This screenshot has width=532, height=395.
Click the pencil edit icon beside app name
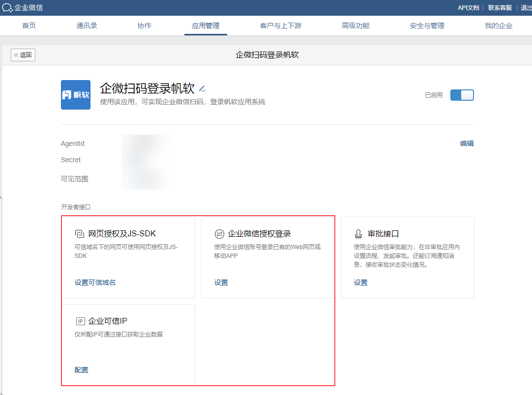(202, 89)
